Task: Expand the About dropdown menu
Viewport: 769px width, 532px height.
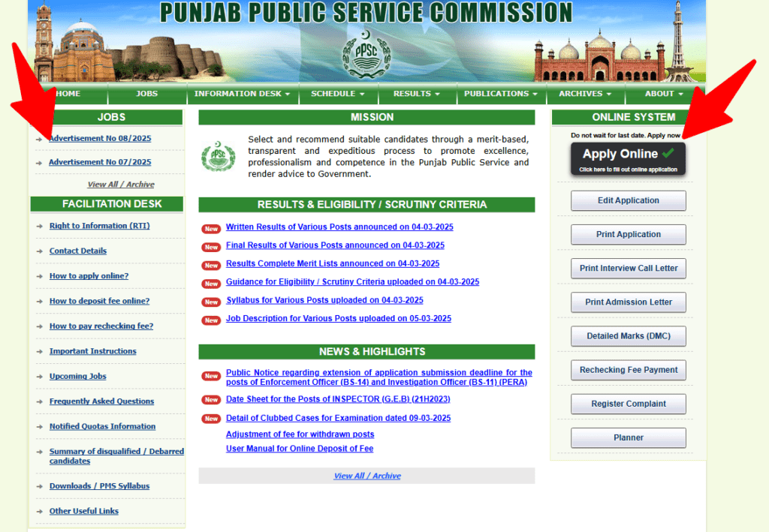Action: 664,94
